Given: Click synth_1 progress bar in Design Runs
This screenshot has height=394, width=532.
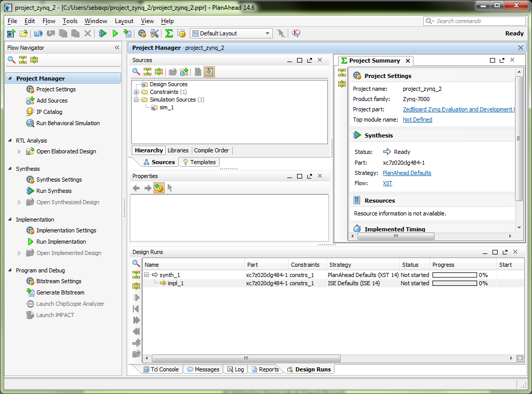Looking at the screenshot, I should [455, 275].
